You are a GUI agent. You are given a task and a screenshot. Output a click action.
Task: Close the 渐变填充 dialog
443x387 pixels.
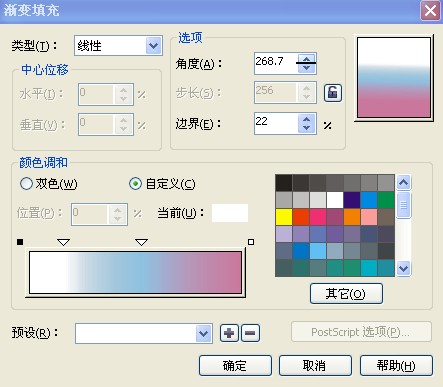(x=430, y=11)
